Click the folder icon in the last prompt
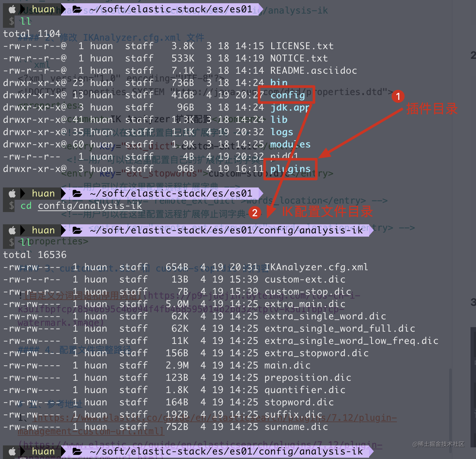The image size is (476, 459). pos(77,452)
